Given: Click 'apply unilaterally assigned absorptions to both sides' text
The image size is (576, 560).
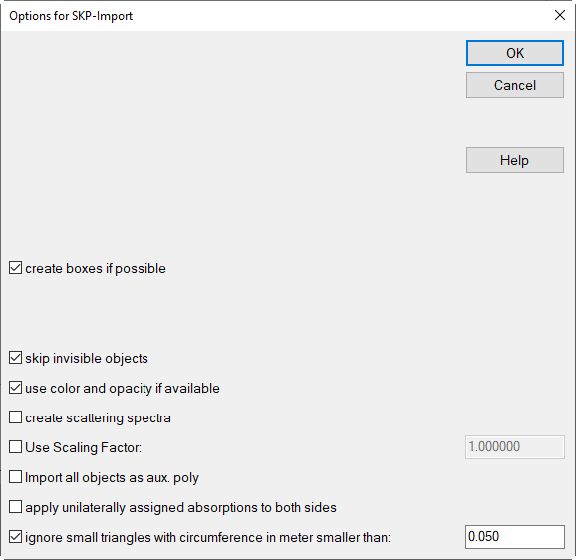Looking at the screenshot, I should [x=181, y=507].
